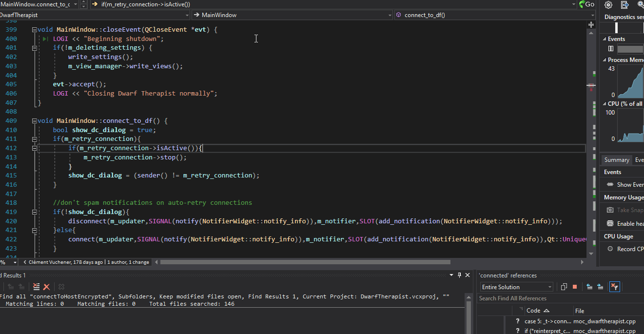
Task: Click the red stop search icon in references
Action: click(x=575, y=287)
